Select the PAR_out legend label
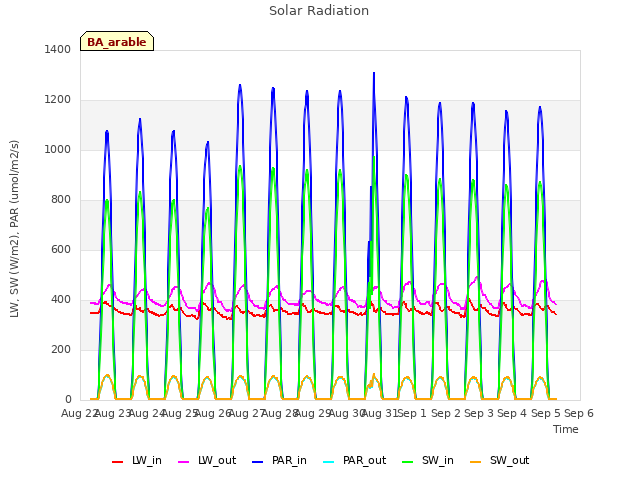 364,460
